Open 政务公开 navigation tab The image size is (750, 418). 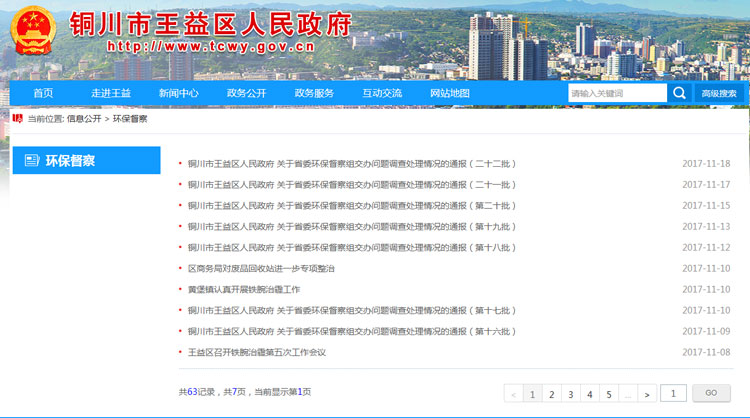click(246, 93)
